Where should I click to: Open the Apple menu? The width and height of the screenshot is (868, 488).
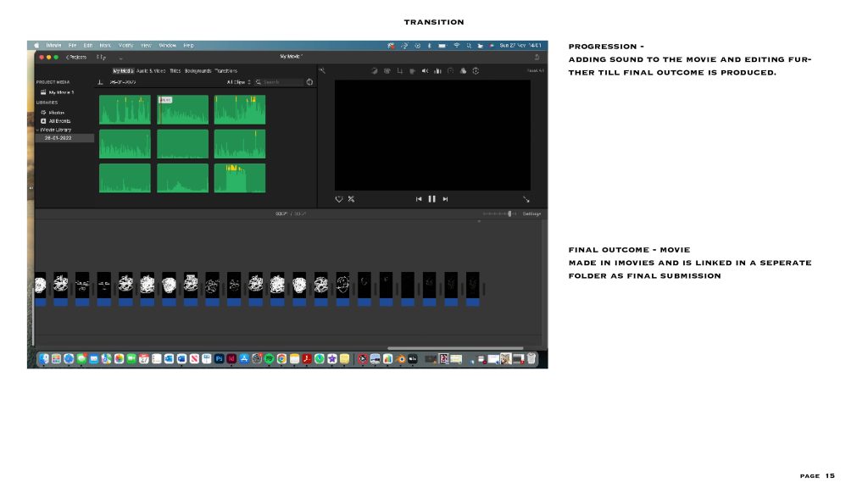(36, 46)
